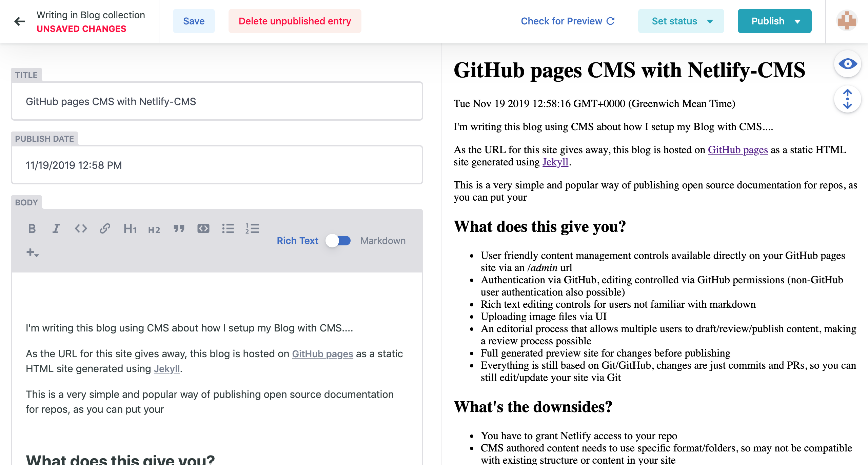Open the Jekyll link in the editor body

(x=167, y=369)
